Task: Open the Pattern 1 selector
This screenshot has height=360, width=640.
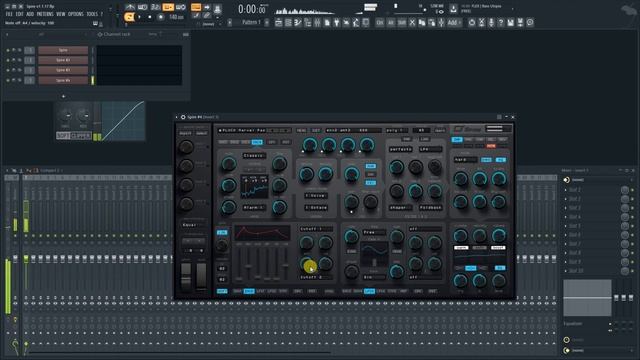Action: (x=251, y=22)
